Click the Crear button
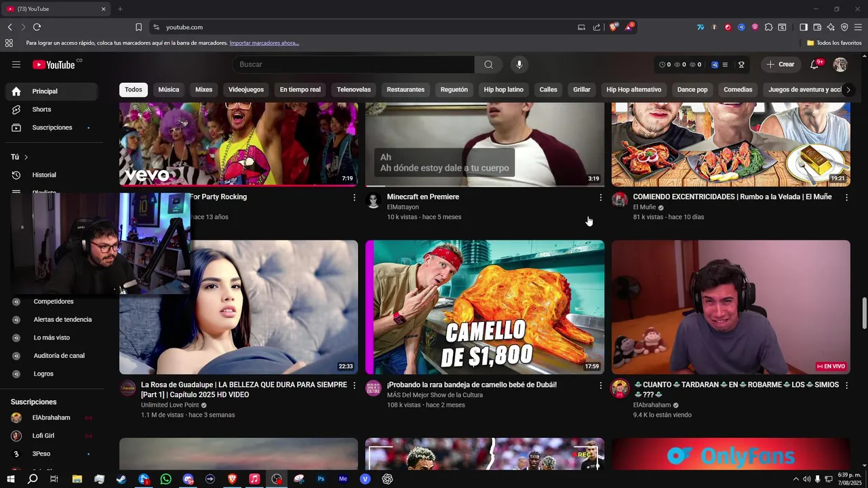The height and width of the screenshot is (488, 868). coord(780,64)
